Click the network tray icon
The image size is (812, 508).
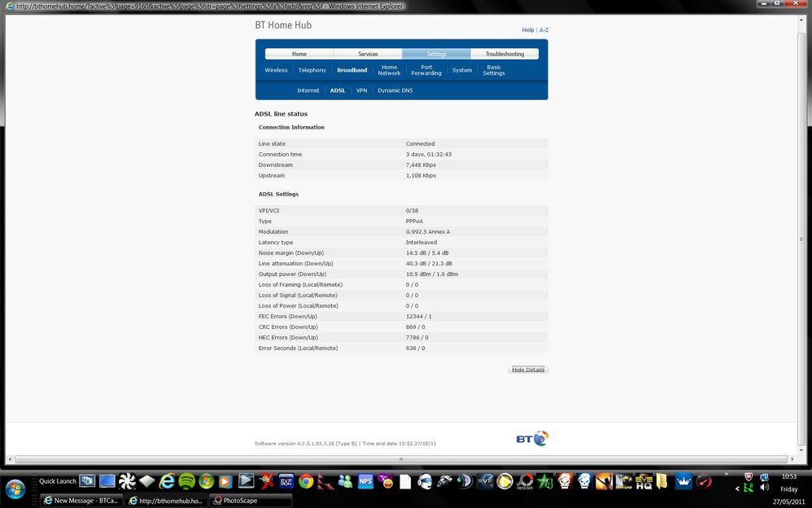(764, 476)
